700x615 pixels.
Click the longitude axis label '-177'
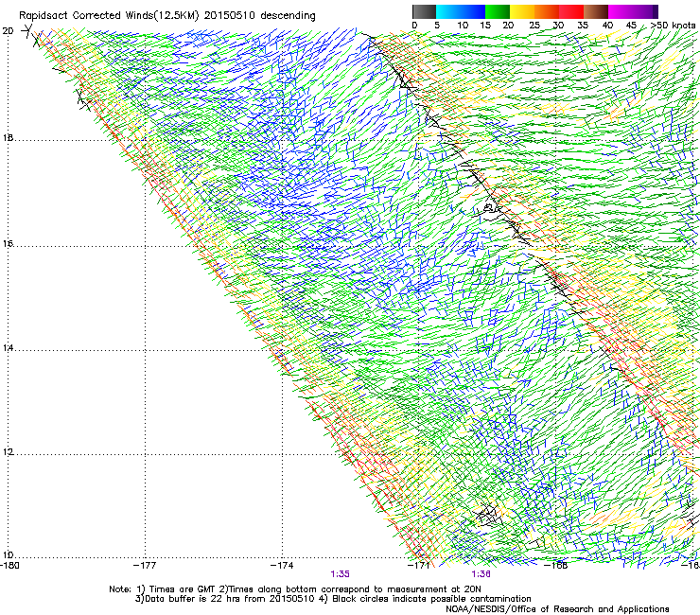[145, 565]
